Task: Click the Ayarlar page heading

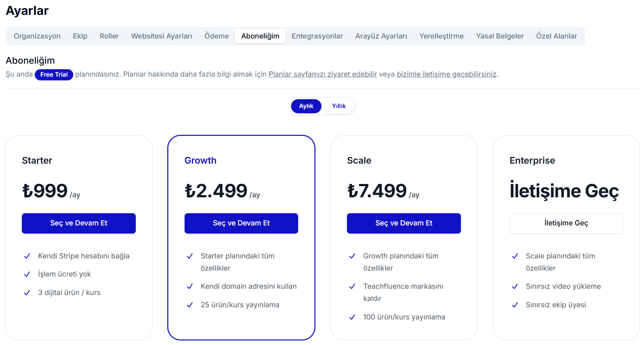Action: coord(27,11)
